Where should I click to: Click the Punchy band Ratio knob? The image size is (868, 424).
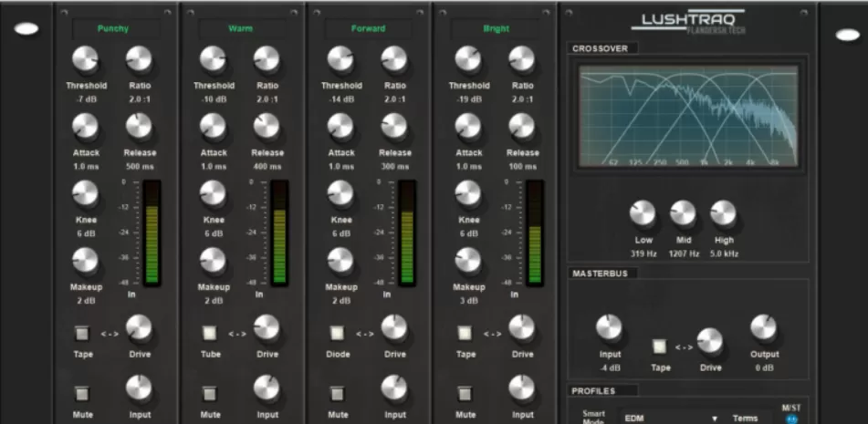click(139, 58)
